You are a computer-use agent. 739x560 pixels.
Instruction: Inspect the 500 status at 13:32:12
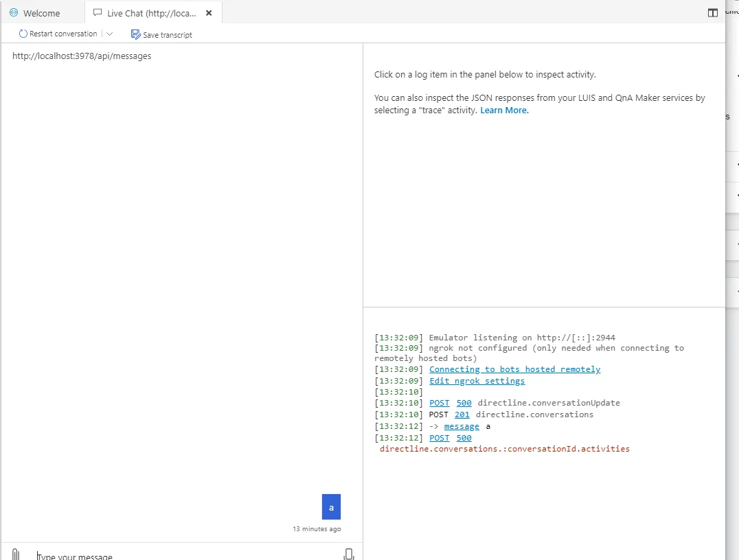464,438
